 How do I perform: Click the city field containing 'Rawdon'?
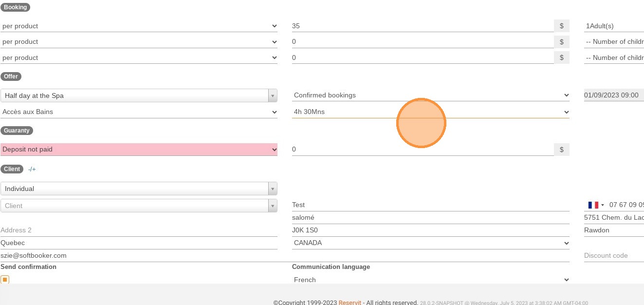pyautogui.click(x=614, y=230)
